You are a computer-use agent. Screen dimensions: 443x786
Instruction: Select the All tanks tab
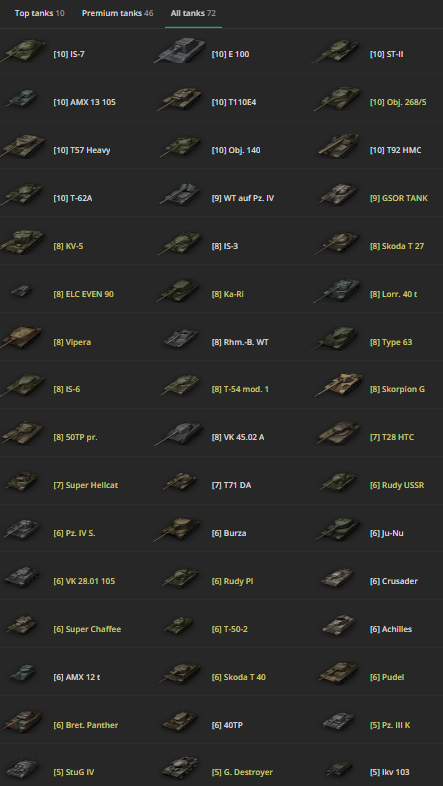[x=193, y=13]
